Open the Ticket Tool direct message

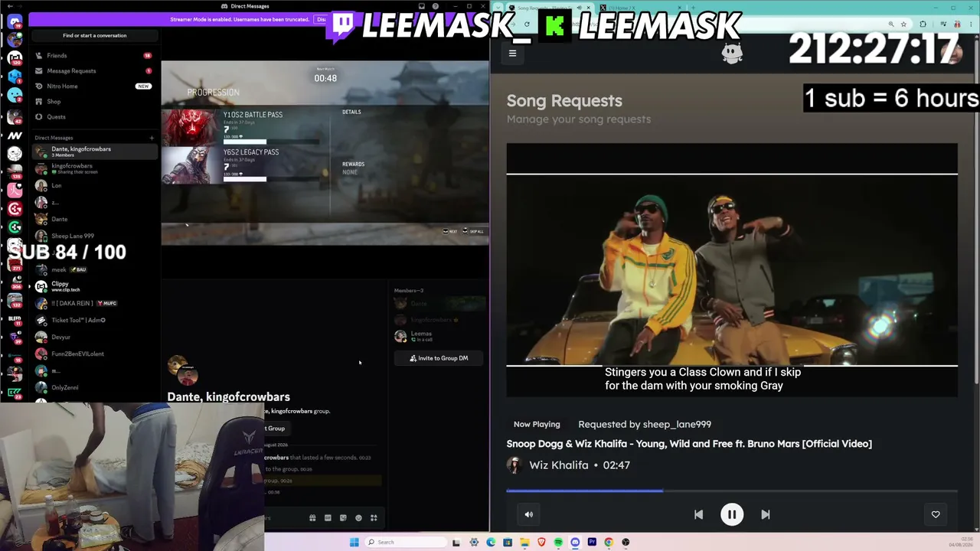tap(95, 320)
